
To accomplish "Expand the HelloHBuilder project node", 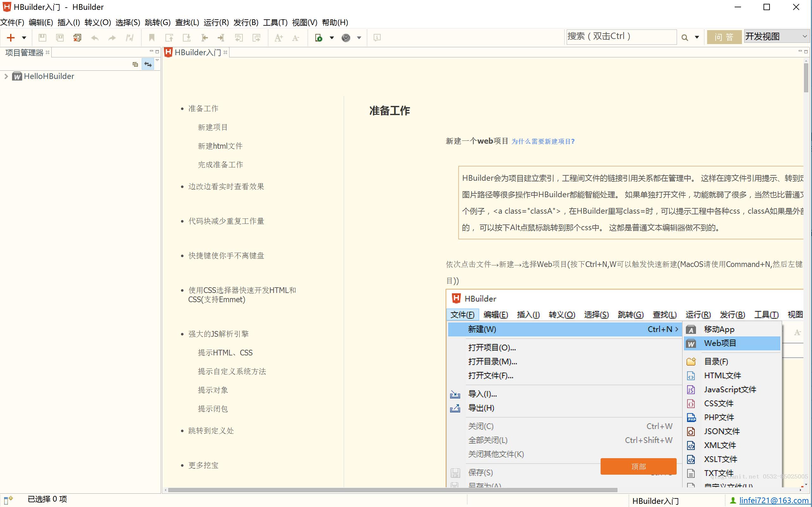I will (x=6, y=76).
